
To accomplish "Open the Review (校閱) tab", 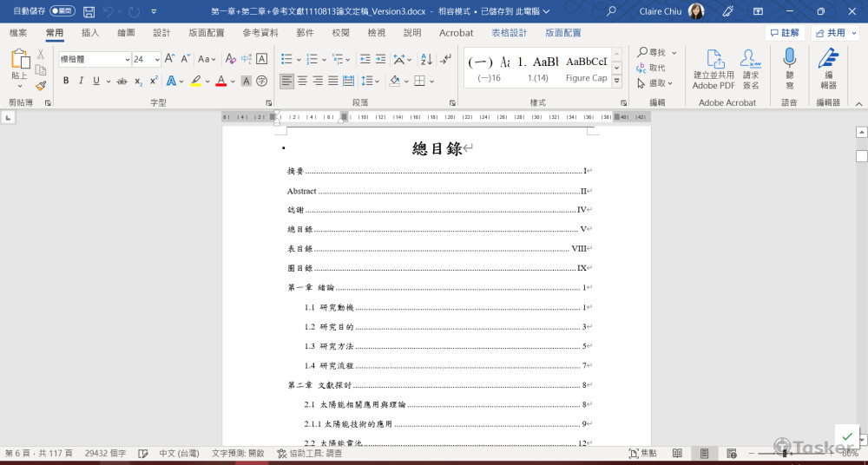I will (x=340, y=33).
